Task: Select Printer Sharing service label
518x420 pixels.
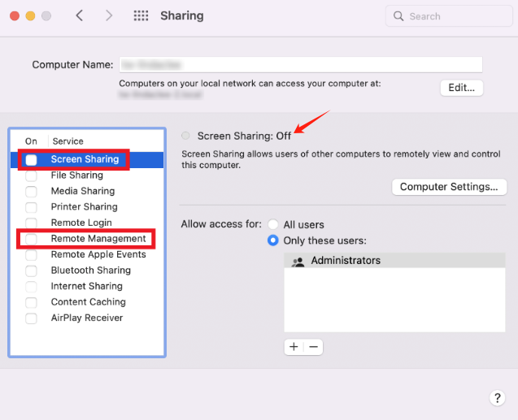Action: click(x=85, y=207)
